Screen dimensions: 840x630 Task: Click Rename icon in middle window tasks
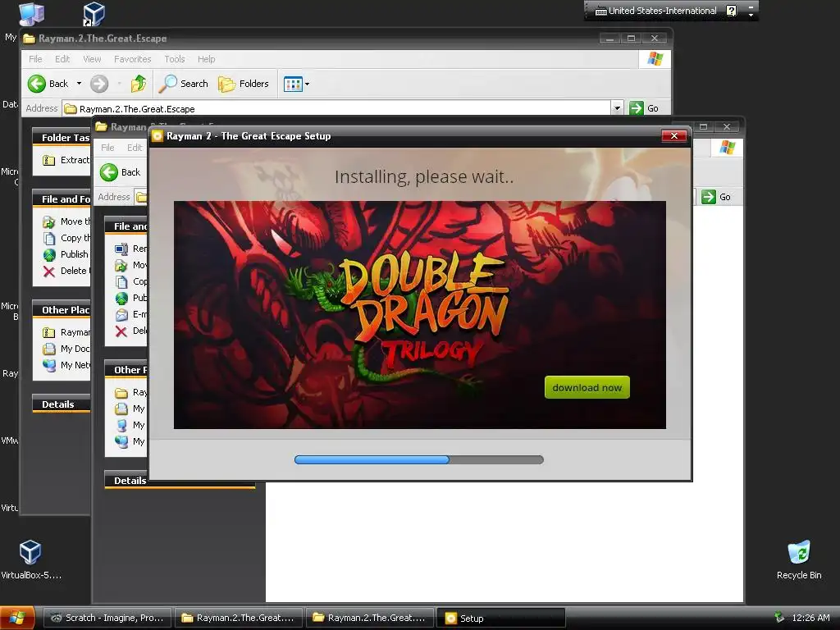click(121, 249)
